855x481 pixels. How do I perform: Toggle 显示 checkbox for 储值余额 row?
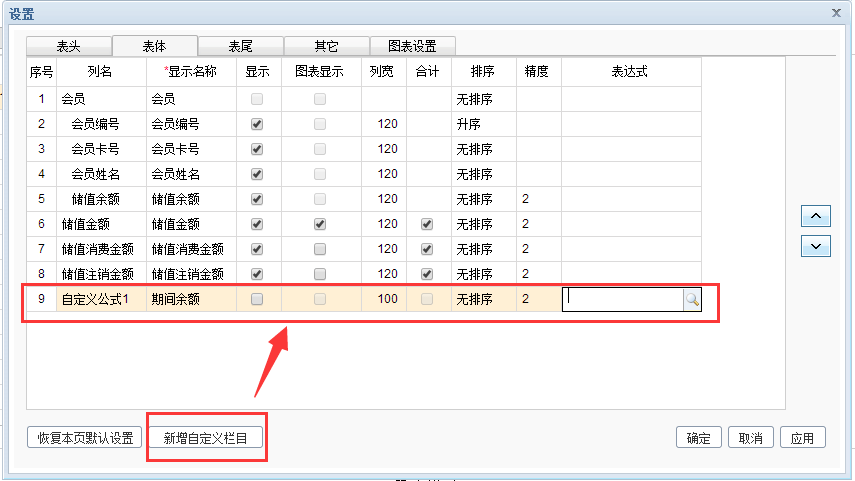click(x=257, y=199)
